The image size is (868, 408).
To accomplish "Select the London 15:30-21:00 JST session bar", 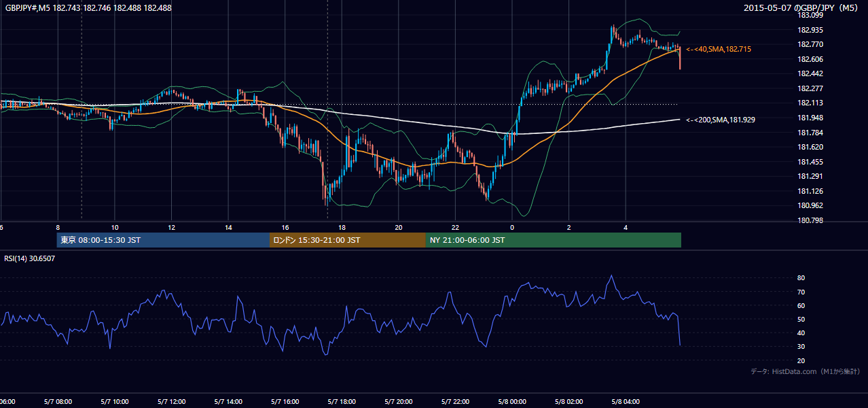I will [x=348, y=240].
